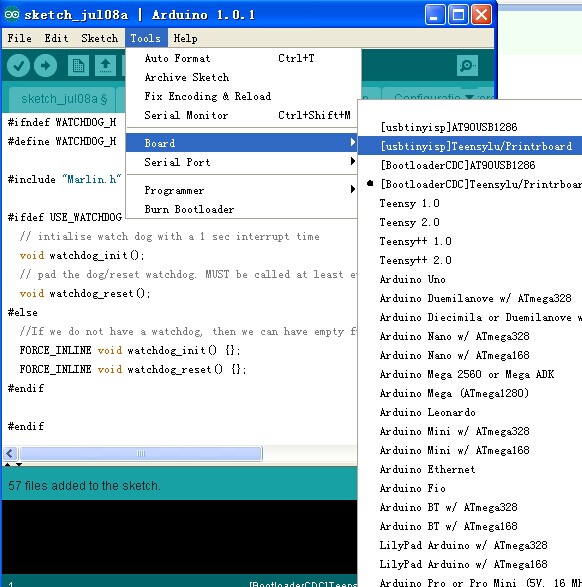Click the Open sketch up-arrow icon
582x587 pixels.
pyautogui.click(x=105, y=66)
